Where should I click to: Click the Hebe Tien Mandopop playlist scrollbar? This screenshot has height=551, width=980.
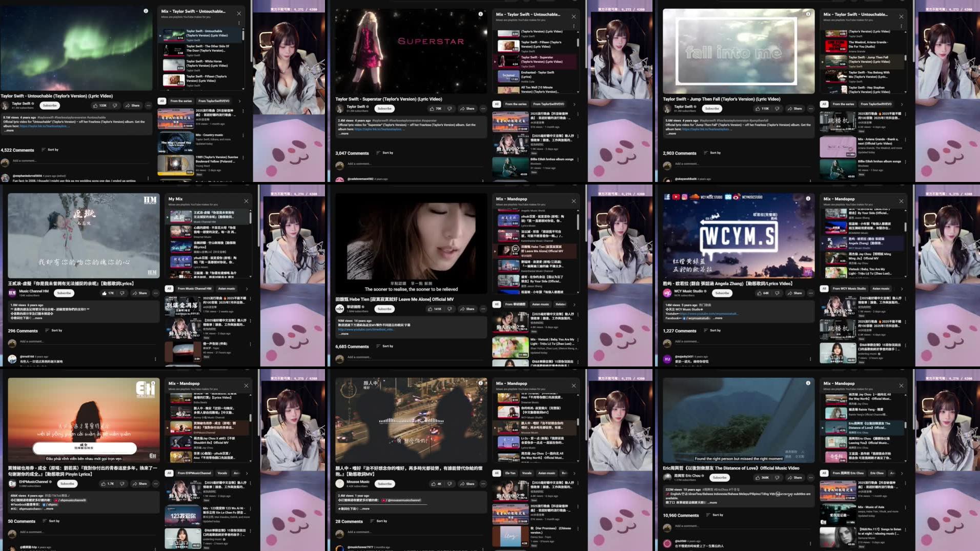578,221
